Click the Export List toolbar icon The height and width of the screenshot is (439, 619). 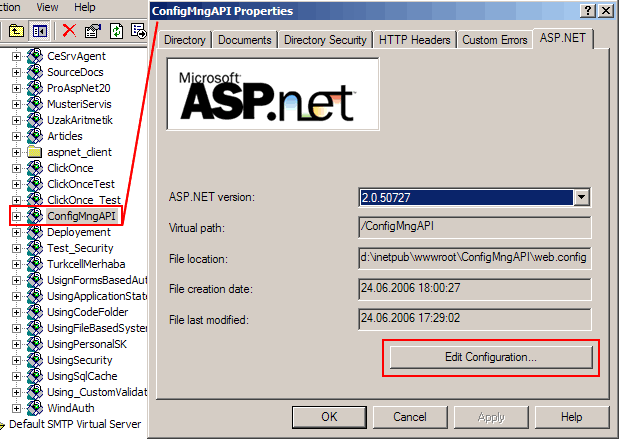(x=140, y=31)
